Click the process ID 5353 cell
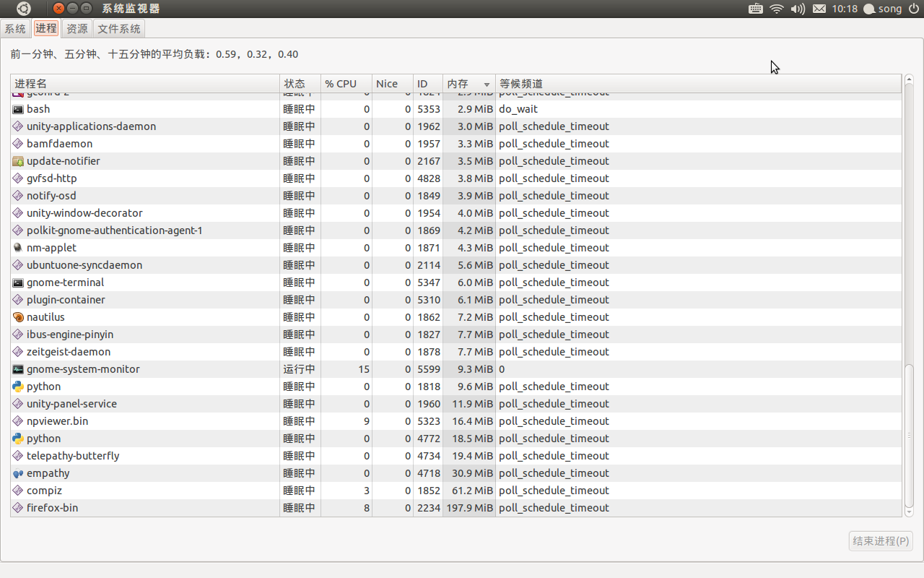 coord(429,109)
